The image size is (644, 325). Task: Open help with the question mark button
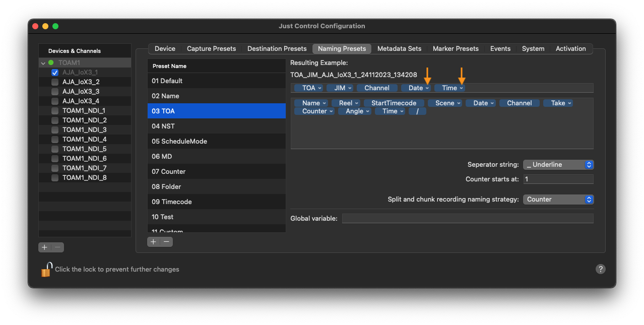tap(600, 269)
